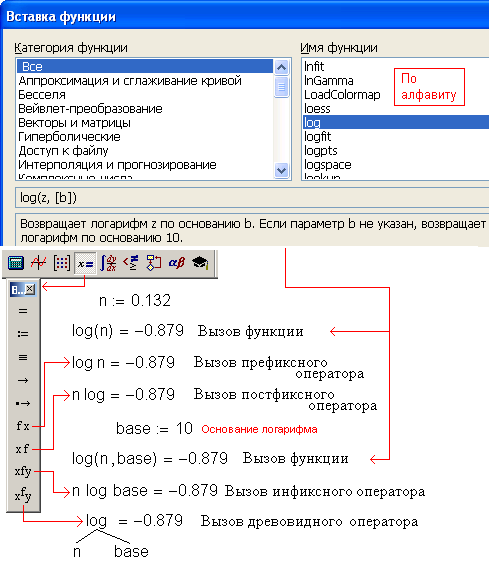Click category list scroll up arrow

[281, 67]
